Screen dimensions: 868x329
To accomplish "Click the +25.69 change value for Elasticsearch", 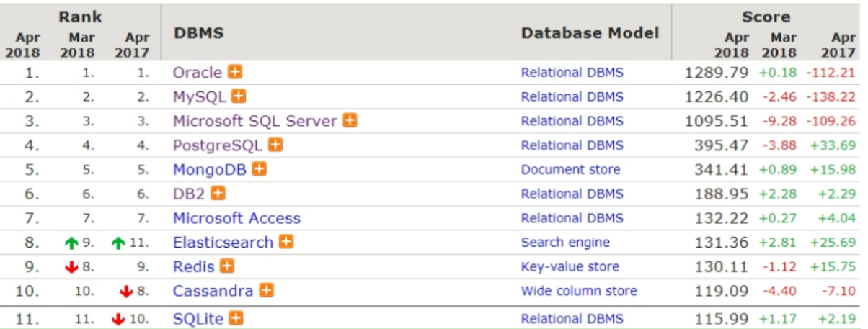I will pos(833,243).
